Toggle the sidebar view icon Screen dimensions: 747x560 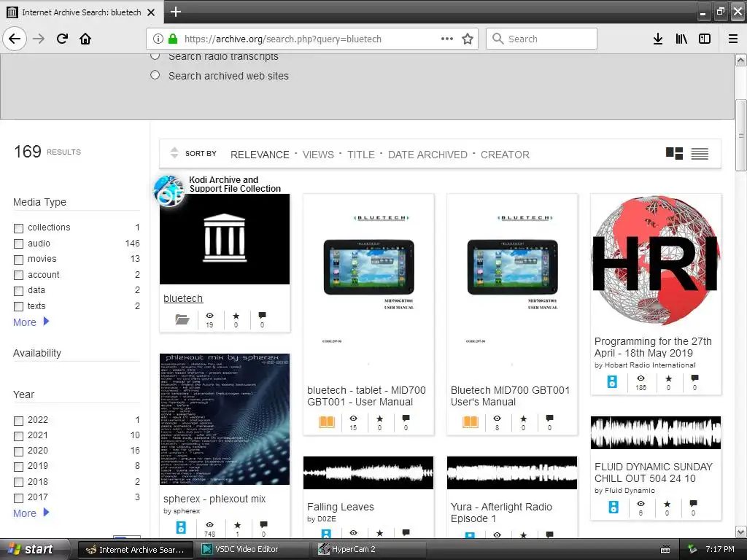click(705, 39)
